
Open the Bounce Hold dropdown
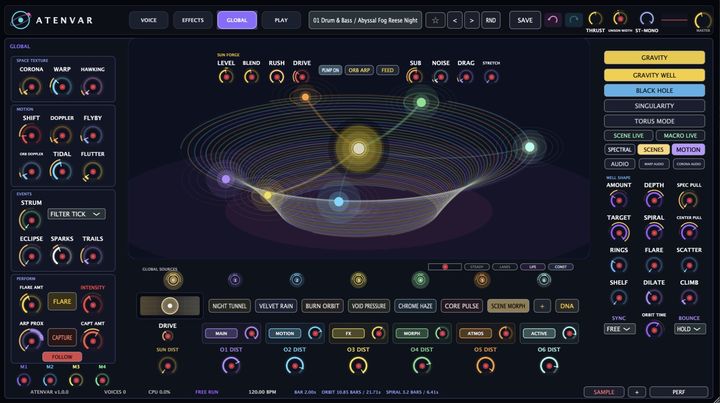pyautogui.click(x=690, y=329)
